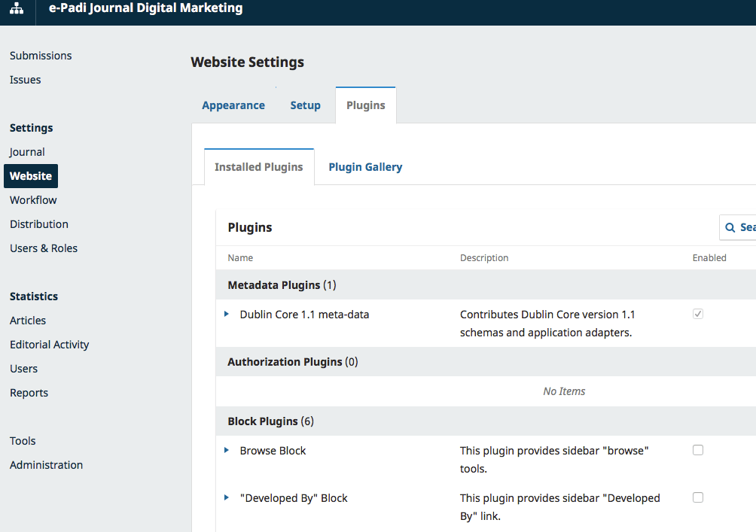Enable the "Developed By" Block checkbox
This screenshot has width=756, height=532.
pyautogui.click(x=698, y=497)
